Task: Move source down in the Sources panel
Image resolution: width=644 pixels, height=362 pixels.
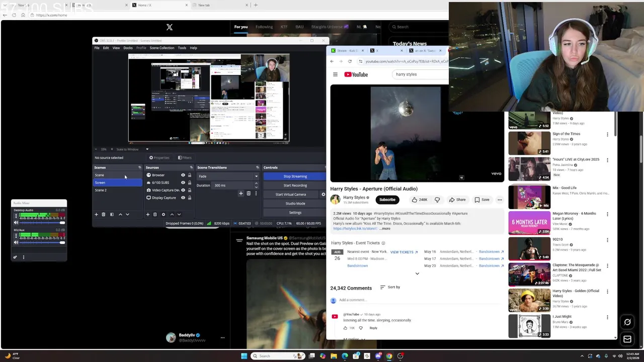Action: [179, 214]
